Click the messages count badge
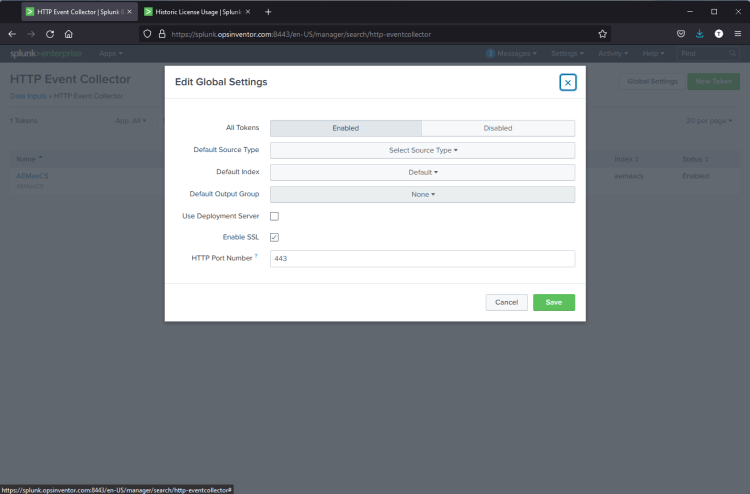750x494 pixels. click(490, 54)
